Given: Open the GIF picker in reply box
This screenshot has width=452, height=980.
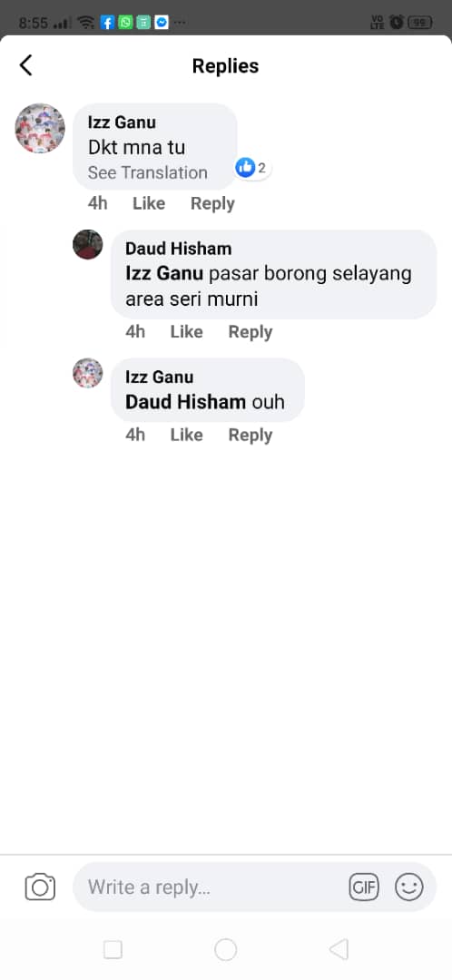Looking at the screenshot, I should coord(364,887).
